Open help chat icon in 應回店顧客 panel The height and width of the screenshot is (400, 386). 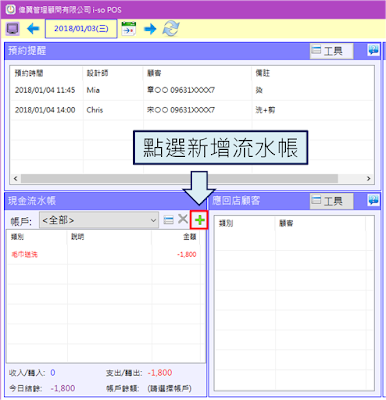pos(373,200)
